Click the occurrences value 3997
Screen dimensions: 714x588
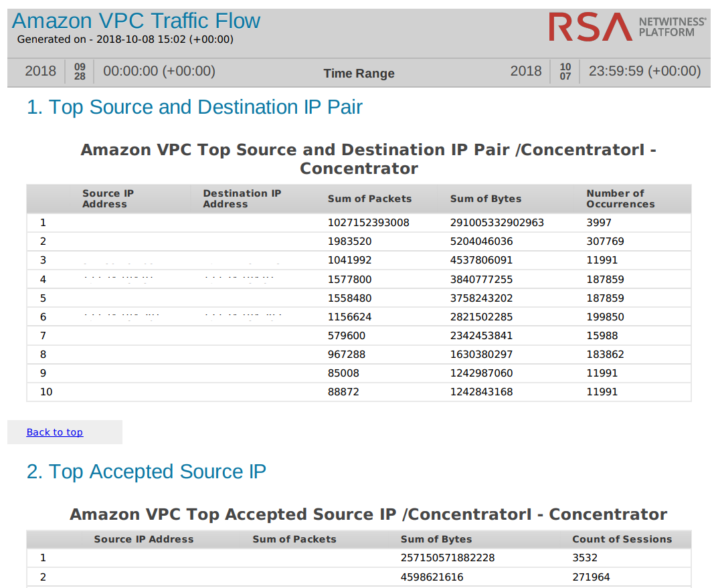[599, 223]
